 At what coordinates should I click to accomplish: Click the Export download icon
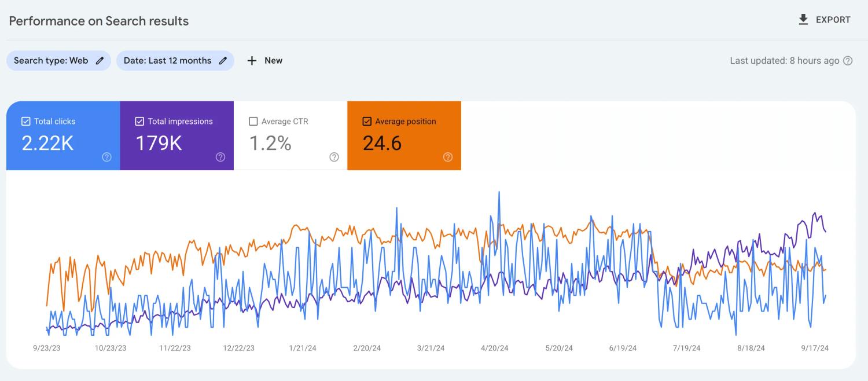803,20
